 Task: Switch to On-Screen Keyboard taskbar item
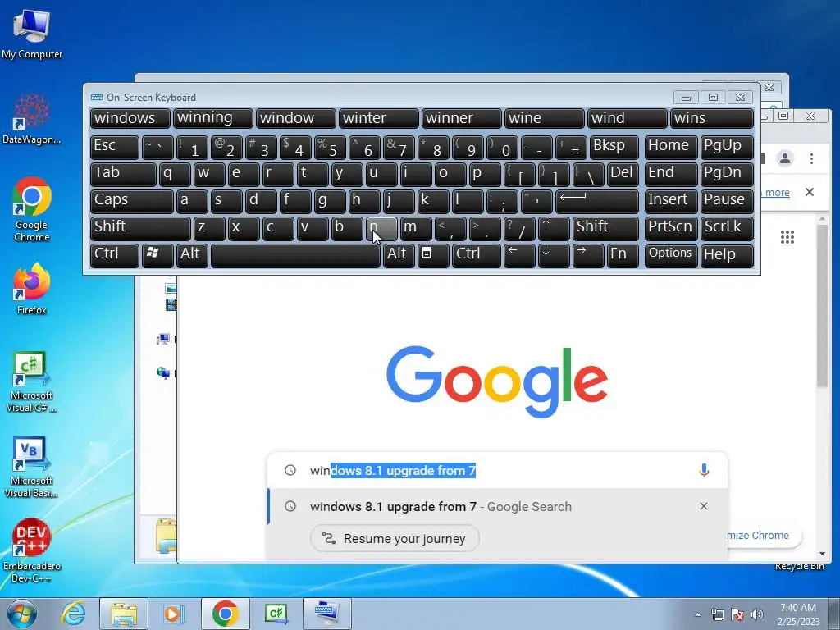tap(327, 614)
